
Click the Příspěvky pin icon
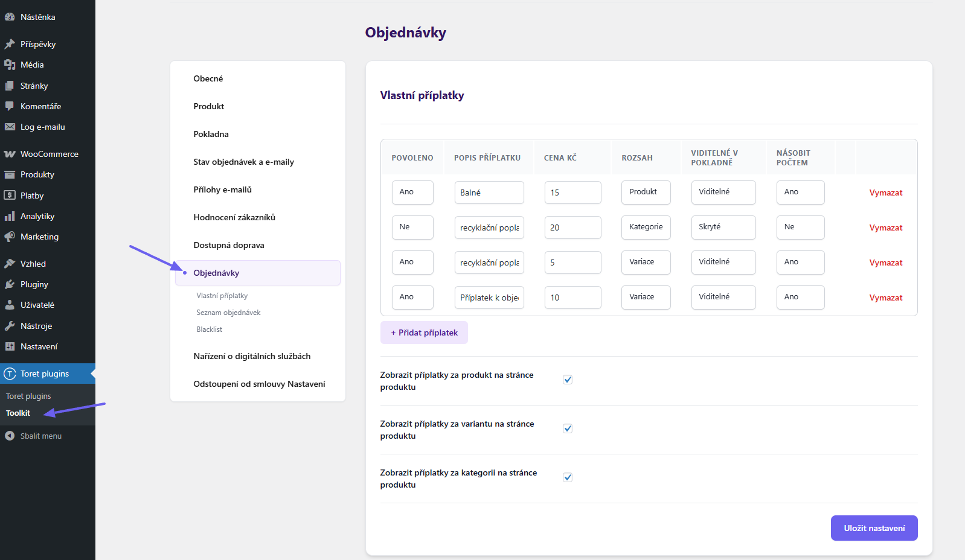click(10, 44)
